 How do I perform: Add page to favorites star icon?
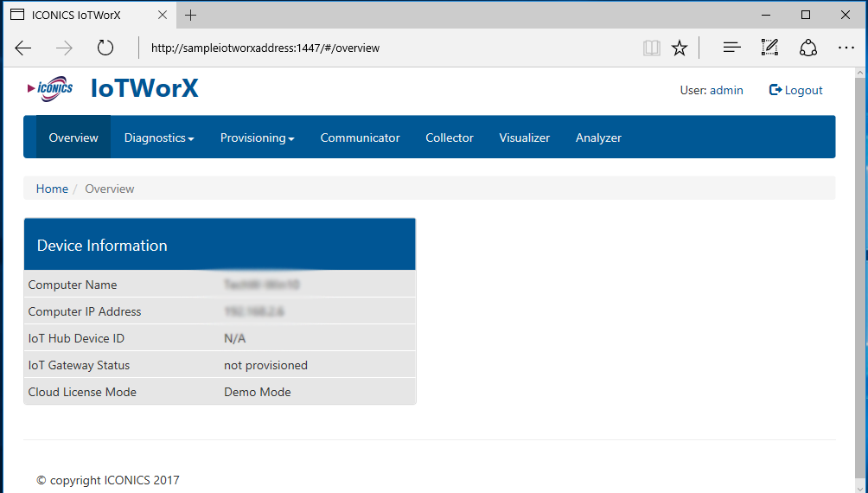click(680, 48)
